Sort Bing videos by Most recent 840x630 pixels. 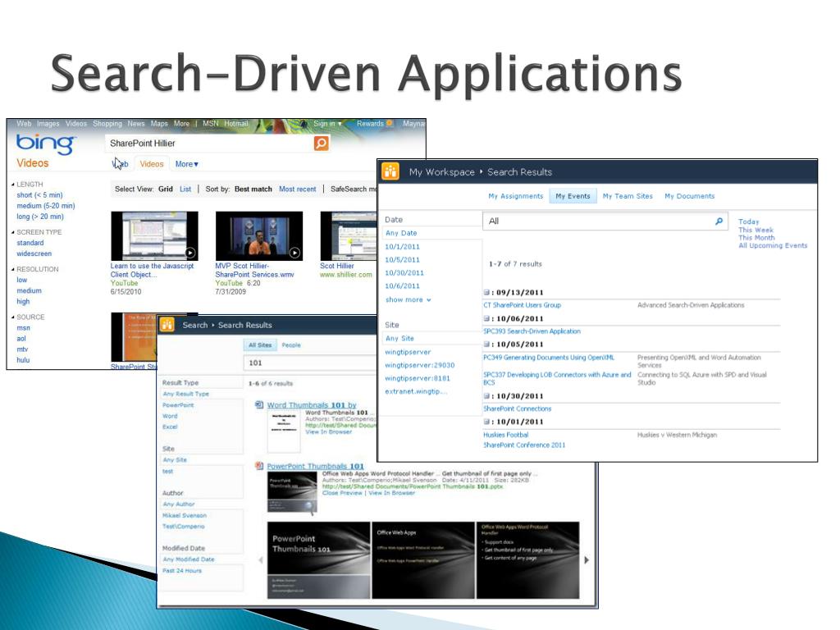[x=297, y=189]
